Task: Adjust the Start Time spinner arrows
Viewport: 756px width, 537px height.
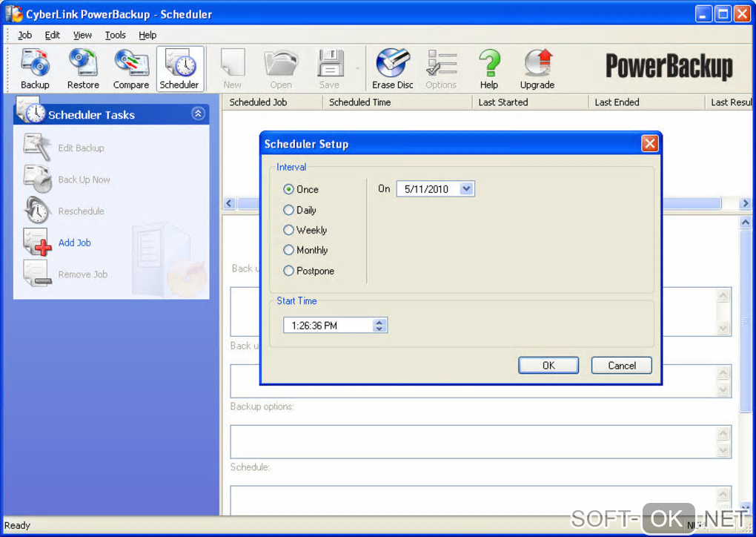Action: [379, 326]
